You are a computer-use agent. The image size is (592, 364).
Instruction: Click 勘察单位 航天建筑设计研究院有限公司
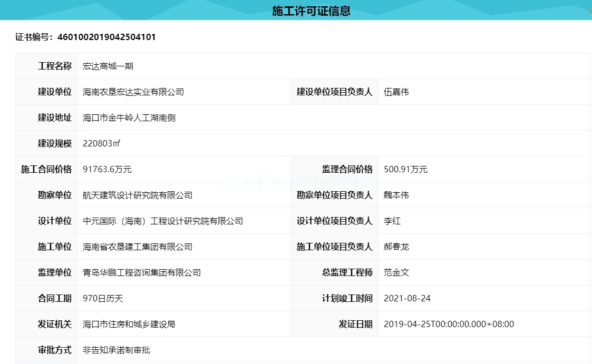[138, 195]
